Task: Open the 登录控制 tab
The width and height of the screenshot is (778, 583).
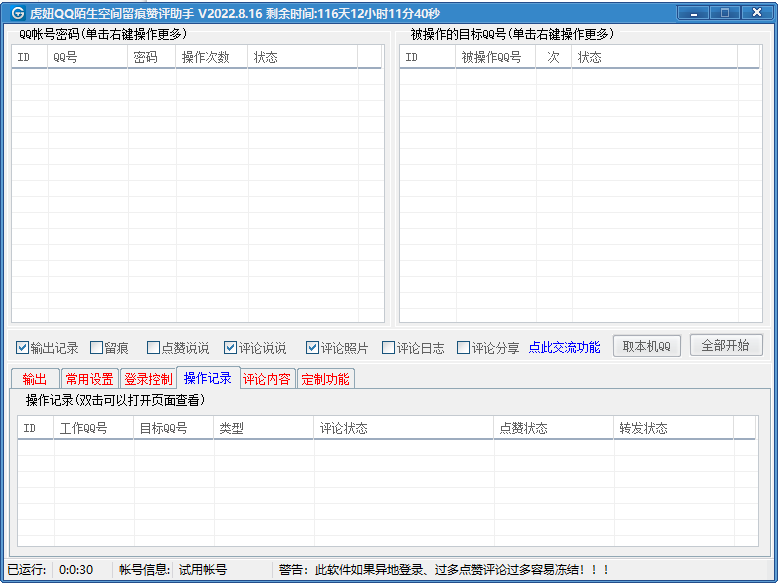Action: [x=148, y=379]
